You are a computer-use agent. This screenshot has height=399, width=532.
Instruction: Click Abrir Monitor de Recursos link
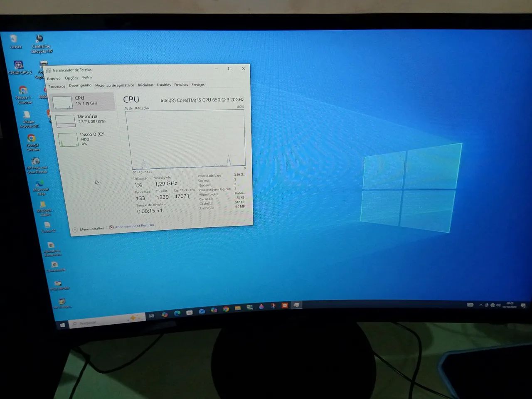click(x=132, y=227)
